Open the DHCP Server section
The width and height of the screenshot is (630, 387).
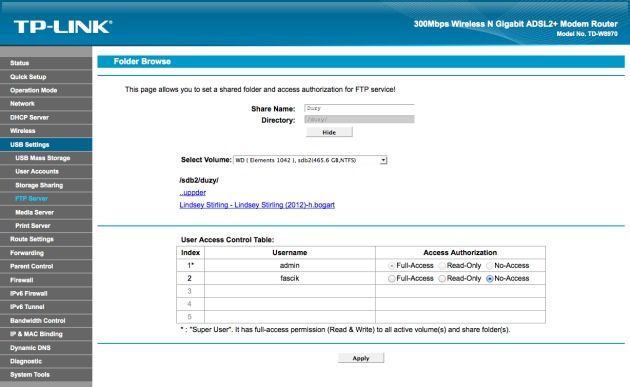pos(46,117)
